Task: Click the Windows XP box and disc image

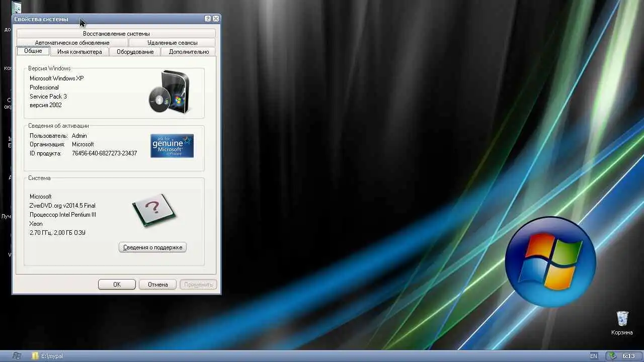Action: (170, 92)
